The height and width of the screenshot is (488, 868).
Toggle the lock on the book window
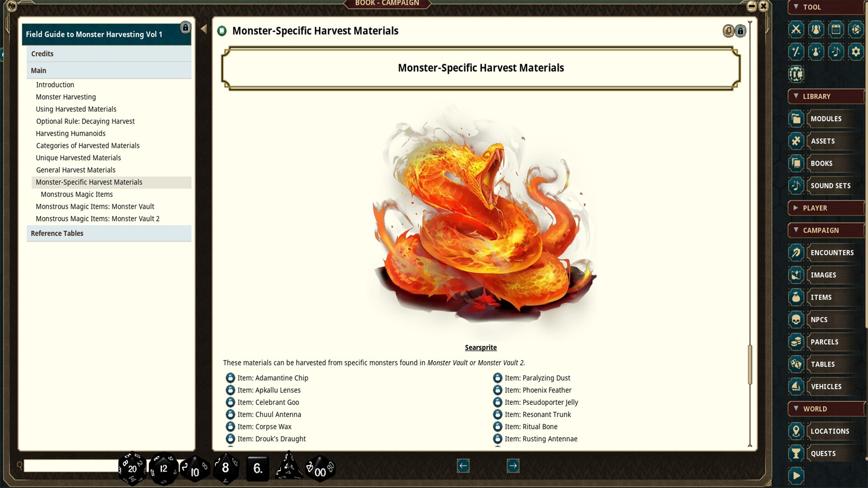[x=741, y=31]
